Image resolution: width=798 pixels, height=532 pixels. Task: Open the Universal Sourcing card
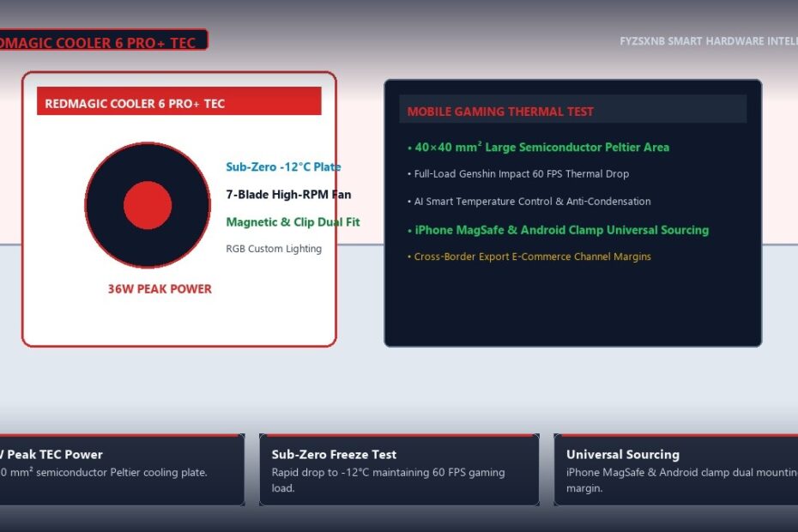click(x=676, y=470)
